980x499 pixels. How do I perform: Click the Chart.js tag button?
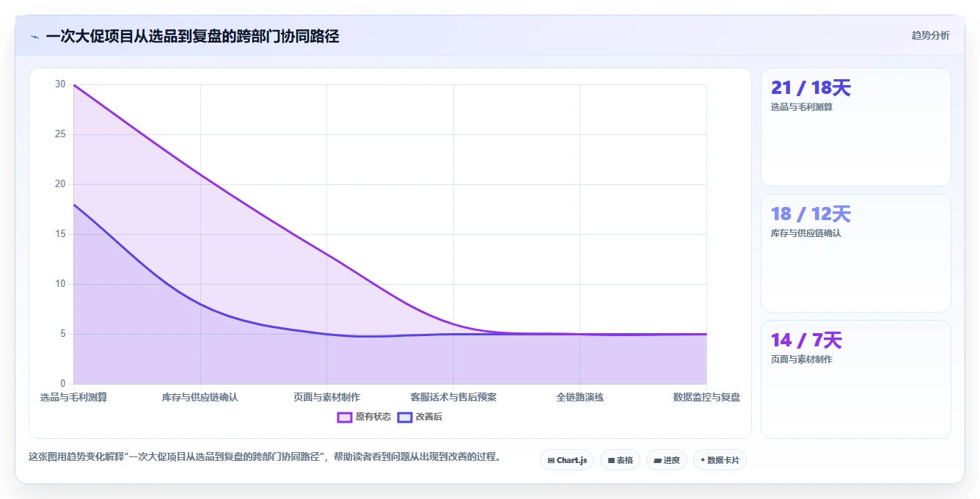(x=567, y=460)
